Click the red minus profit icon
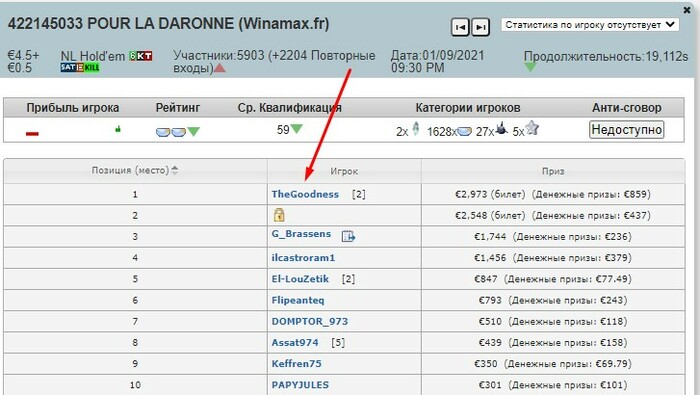The height and width of the screenshot is (395, 700). (x=32, y=133)
